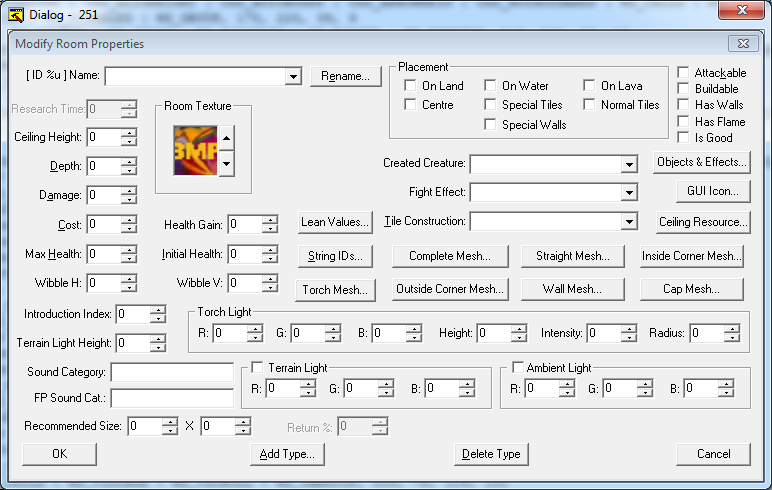Click the GUI Icon... button

coord(713,192)
